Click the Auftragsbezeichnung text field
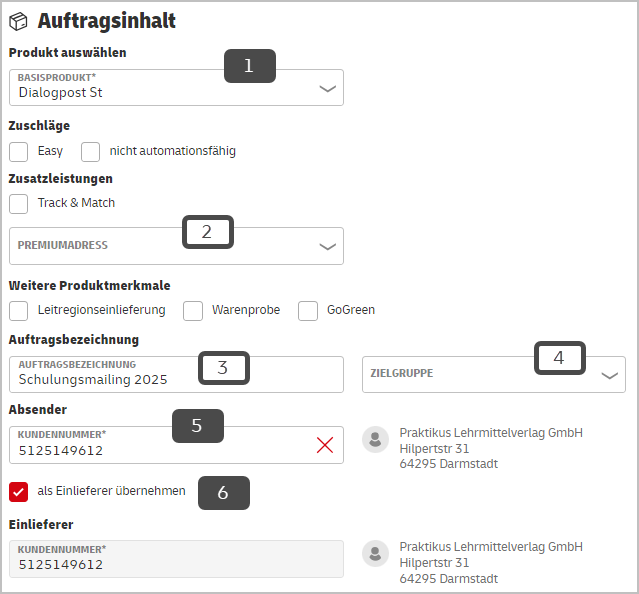The height and width of the screenshot is (594, 639). coord(176,375)
